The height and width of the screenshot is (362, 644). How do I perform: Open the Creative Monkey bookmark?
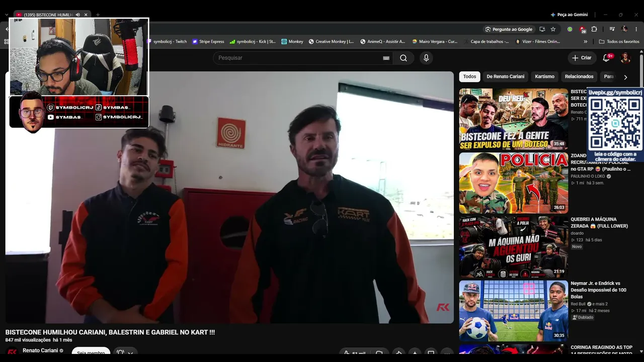tap(331, 42)
